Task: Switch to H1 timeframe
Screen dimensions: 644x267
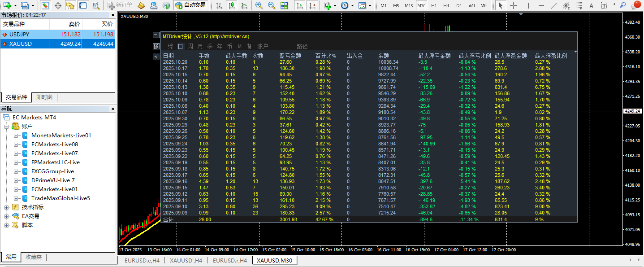Action: tap(434, 5)
